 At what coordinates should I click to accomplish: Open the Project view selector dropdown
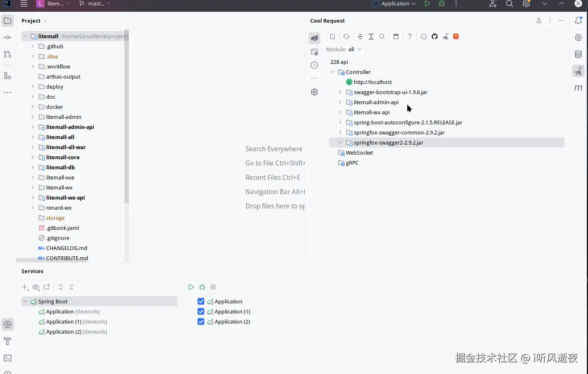[x=34, y=21]
